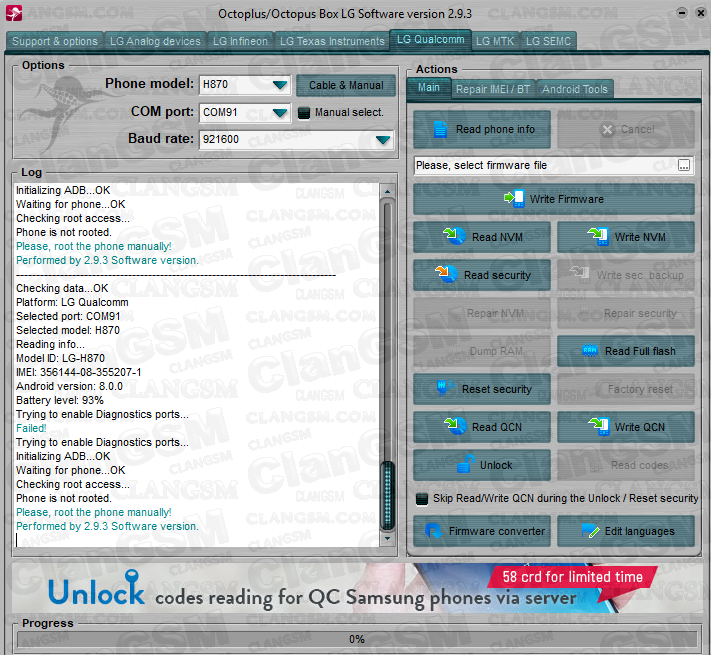Switch to LG Infineon tab
This screenshot has width=711, height=655.
click(x=240, y=41)
